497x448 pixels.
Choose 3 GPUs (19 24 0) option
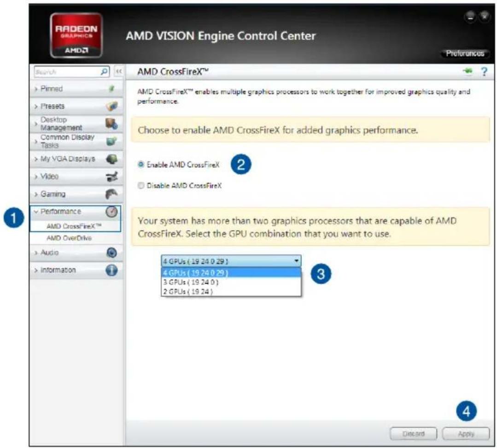(x=231, y=282)
